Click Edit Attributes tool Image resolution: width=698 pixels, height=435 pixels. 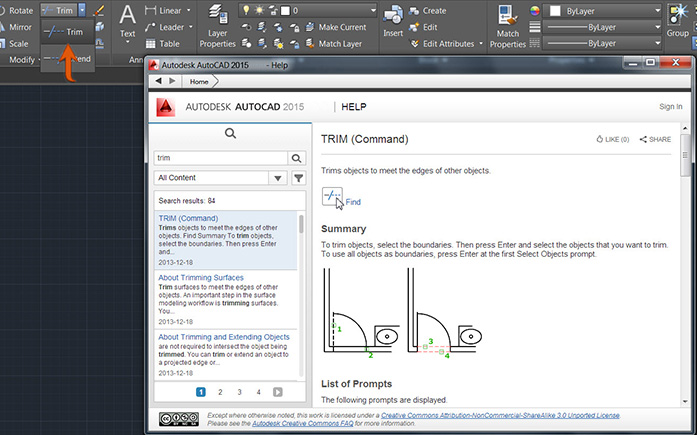click(442, 44)
